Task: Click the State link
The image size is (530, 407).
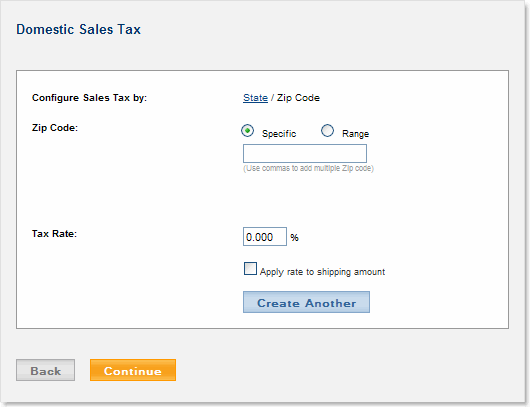Action: tap(255, 98)
